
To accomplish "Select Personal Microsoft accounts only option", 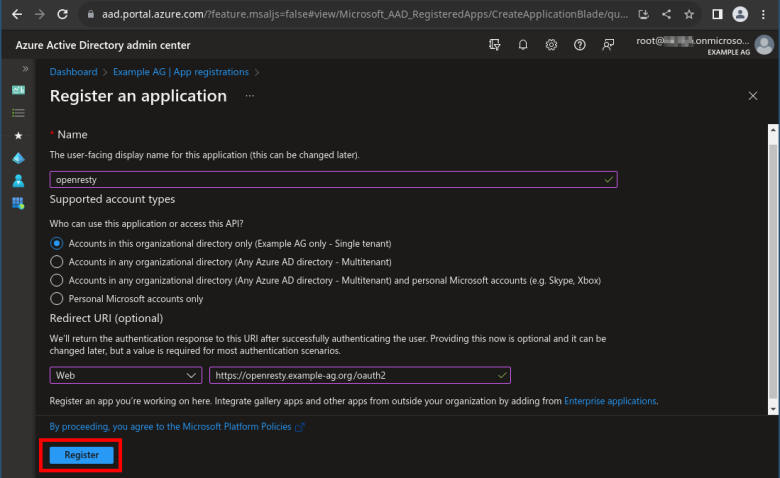I will [57, 299].
